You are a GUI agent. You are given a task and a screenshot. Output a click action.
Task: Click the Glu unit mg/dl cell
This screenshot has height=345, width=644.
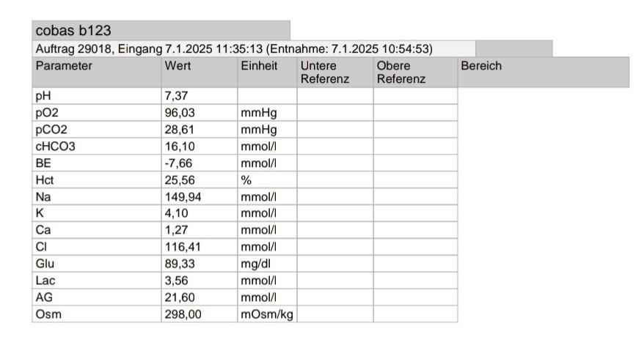(x=267, y=264)
